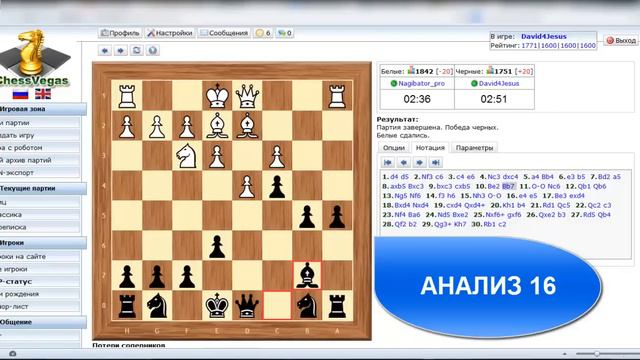The image size is (640, 360).
Task: Go to move 22. Qc2 in notation
Action: 593,205
